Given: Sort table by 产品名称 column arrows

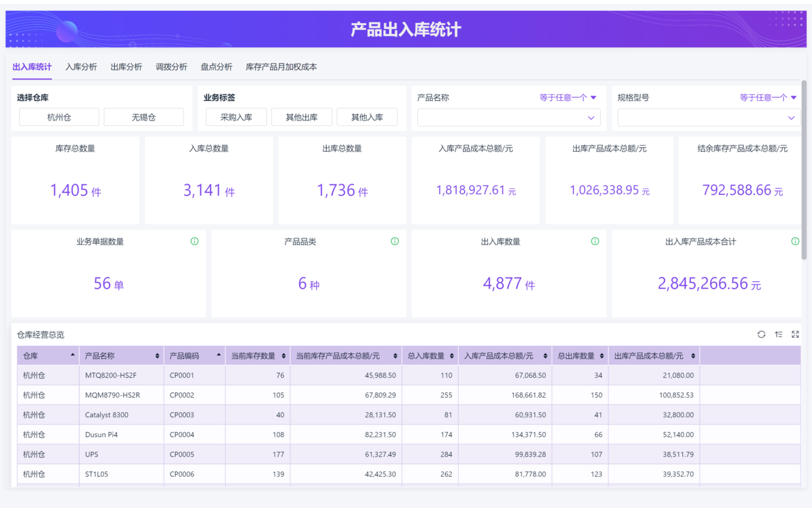Looking at the screenshot, I should (158, 356).
